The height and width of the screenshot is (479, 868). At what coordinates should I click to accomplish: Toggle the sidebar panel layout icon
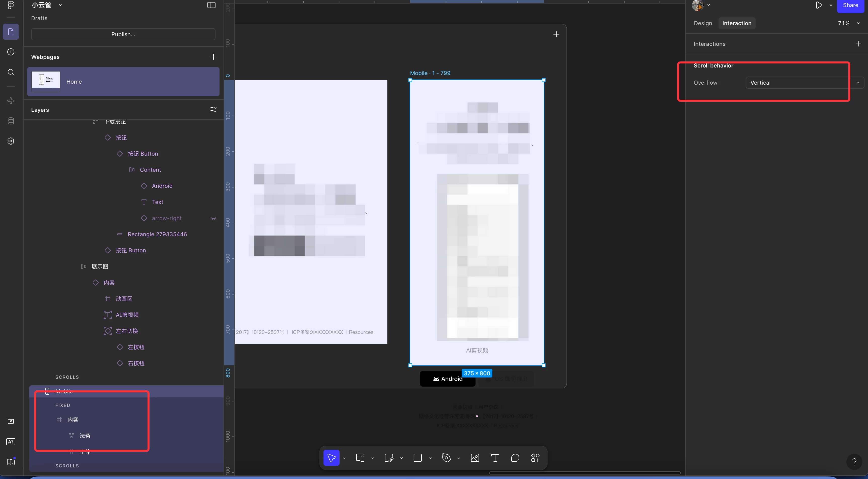(x=211, y=5)
